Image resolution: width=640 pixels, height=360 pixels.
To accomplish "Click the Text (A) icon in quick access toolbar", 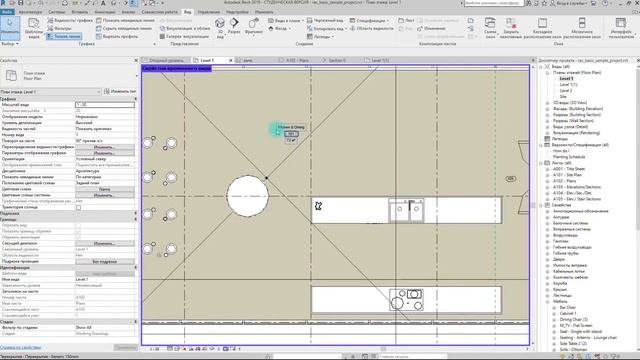I will (x=103, y=3).
